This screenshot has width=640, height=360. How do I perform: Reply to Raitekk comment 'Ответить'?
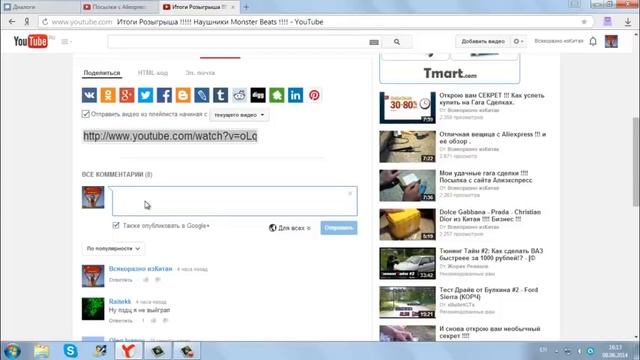coord(120,321)
